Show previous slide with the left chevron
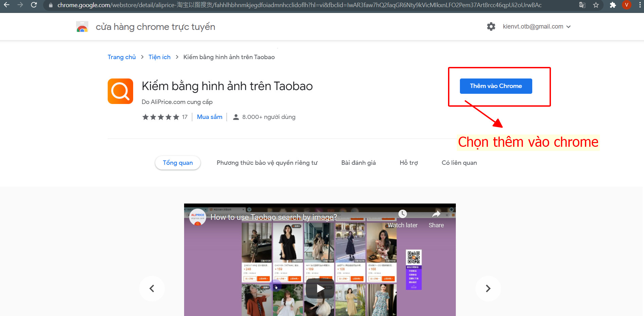Viewport: 644px width, 316px height. [152, 288]
